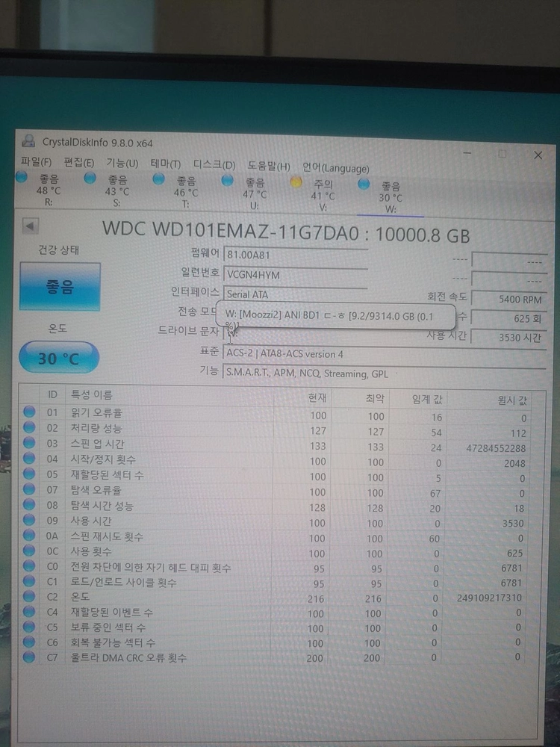Screen dimensions: 560x747
Task: Close the CrystalDiskInfo window
Action: [538, 155]
